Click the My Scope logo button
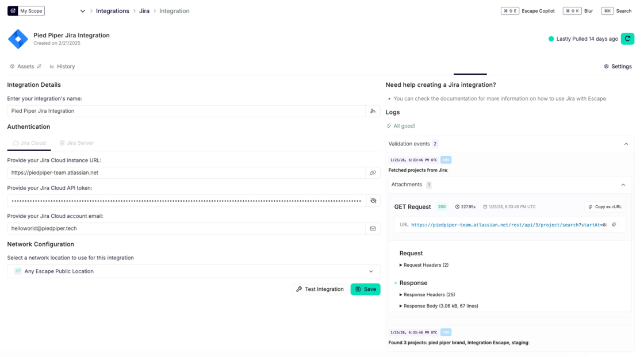 pyautogui.click(x=26, y=11)
